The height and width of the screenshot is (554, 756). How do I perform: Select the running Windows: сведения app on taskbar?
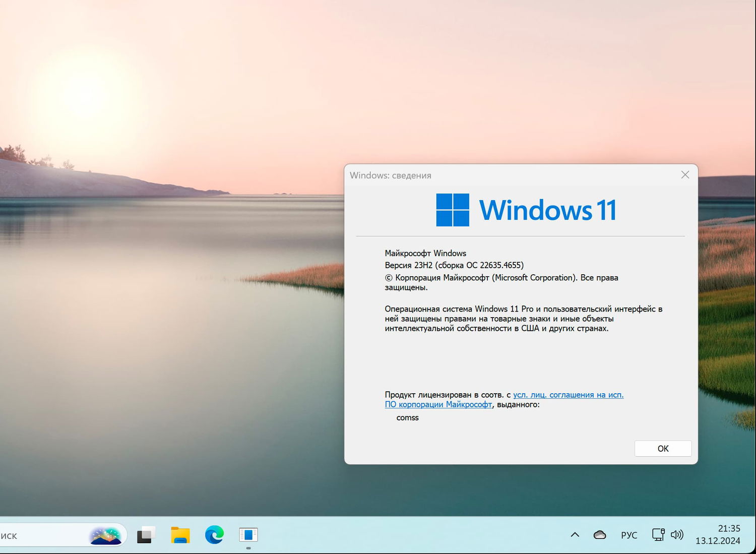tap(248, 535)
